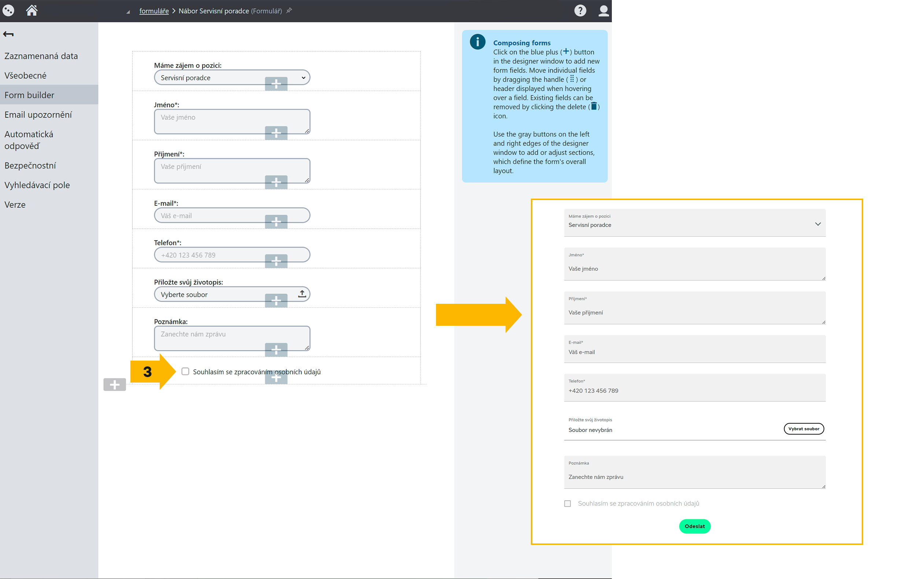Screen dimensions: 924x579
Task: Click the gray add section plus button
Action: [114, 384]
